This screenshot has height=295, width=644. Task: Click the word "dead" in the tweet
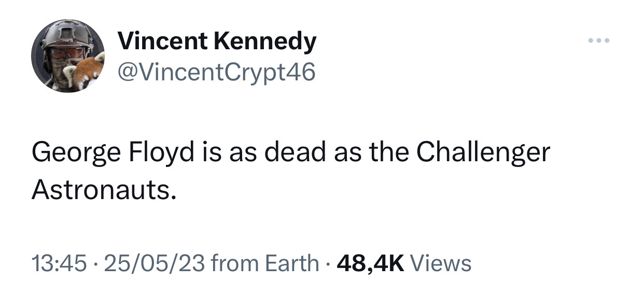(x=295, y=153)
